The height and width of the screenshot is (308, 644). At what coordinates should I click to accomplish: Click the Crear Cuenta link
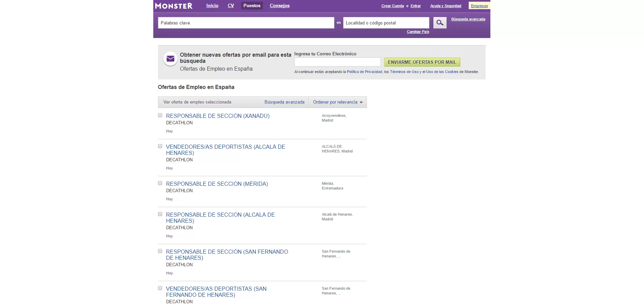[393, 6]
